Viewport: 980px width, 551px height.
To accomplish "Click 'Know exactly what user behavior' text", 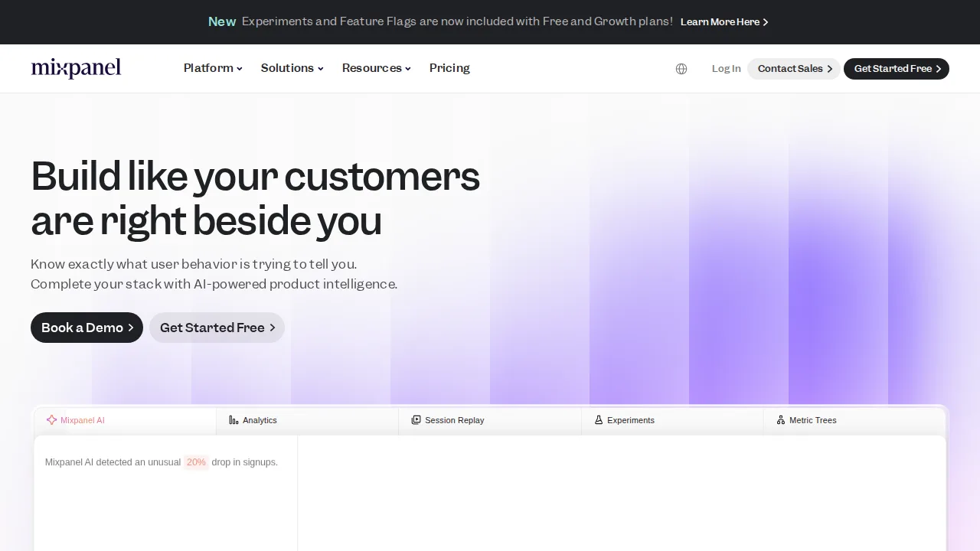I will tap(194, 264).
